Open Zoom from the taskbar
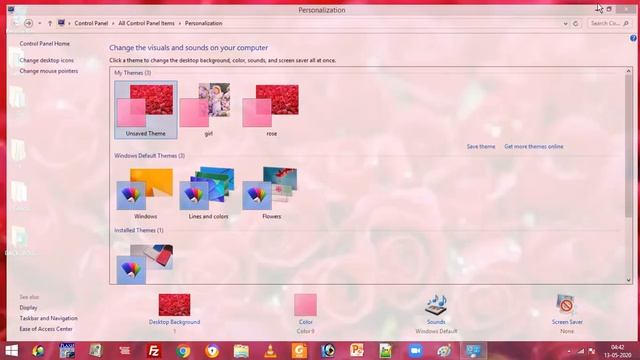The height and width of the screenshot is (360, 640). pyautogui.click(x=415, y=351)
